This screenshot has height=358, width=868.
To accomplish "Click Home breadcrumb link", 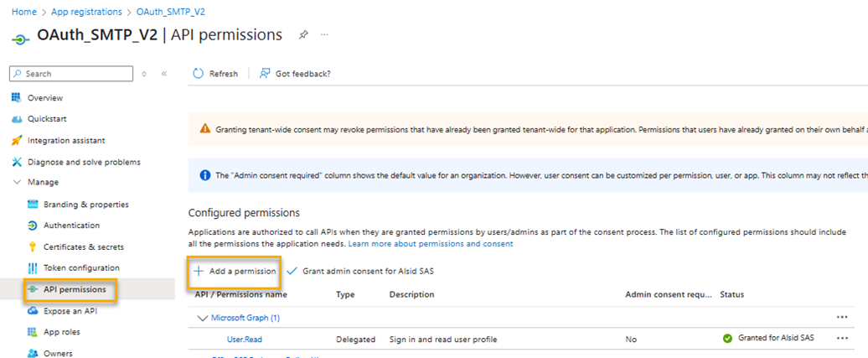I will (23, 12).
